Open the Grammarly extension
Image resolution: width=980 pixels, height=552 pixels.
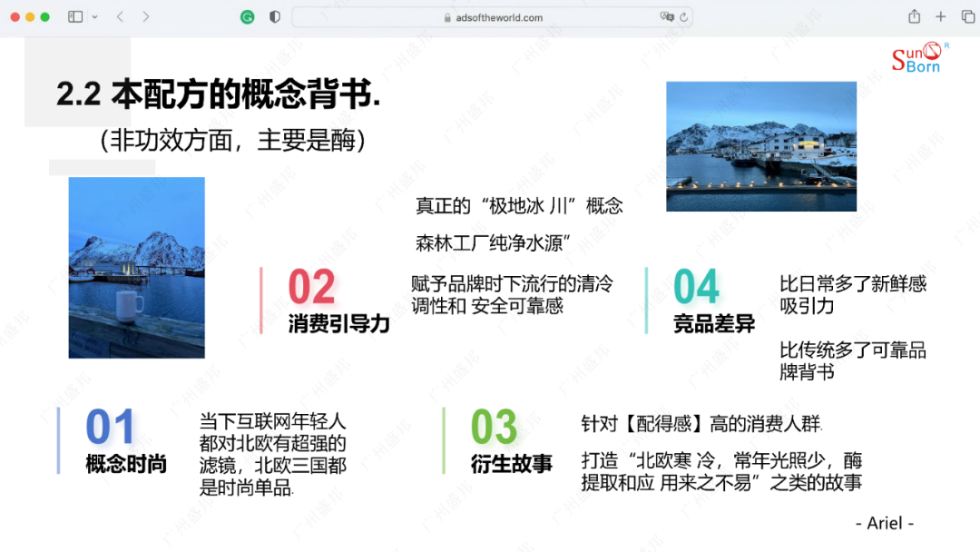[246, 16]
